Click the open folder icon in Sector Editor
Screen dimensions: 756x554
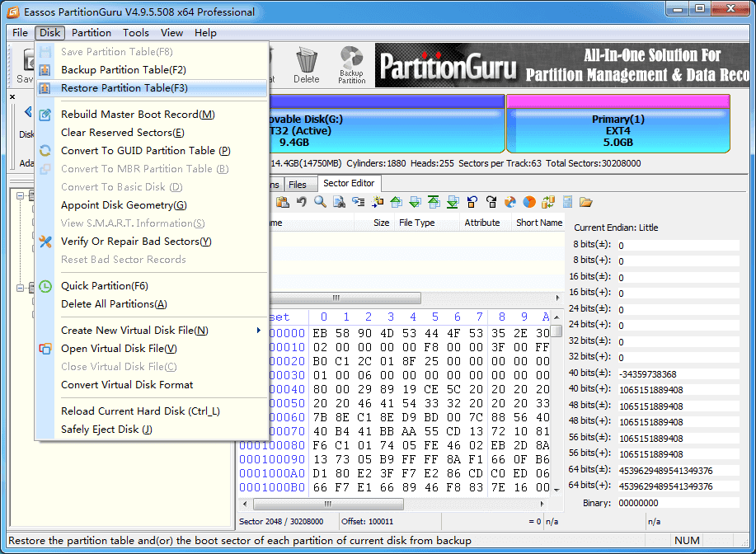(x=586, y=202)
